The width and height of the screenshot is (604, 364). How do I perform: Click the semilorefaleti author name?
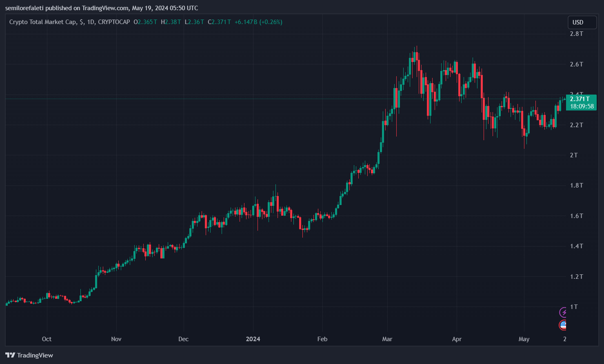point(24,8)
